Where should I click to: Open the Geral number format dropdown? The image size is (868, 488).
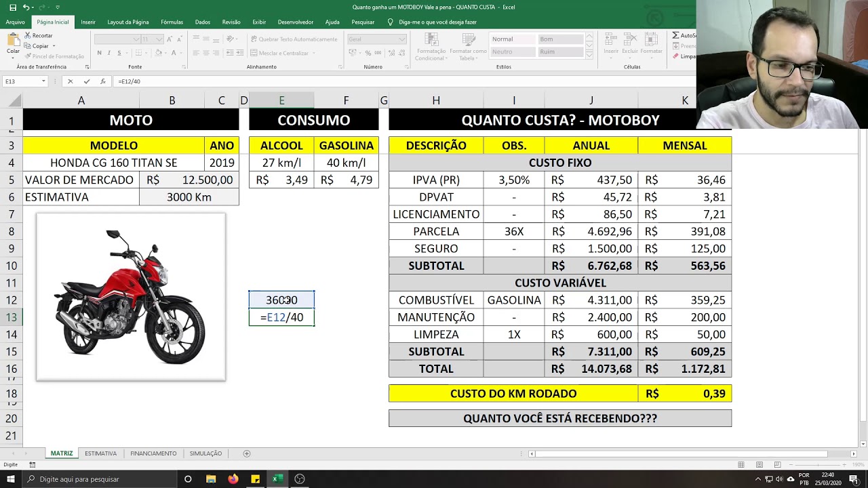tap(403, 39)
